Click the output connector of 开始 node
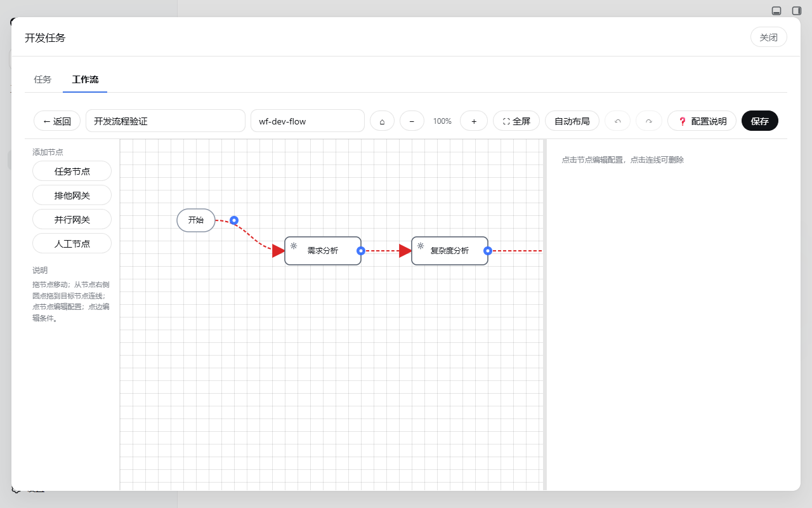This screenshot has width=812, height=508. coord(234,220)
